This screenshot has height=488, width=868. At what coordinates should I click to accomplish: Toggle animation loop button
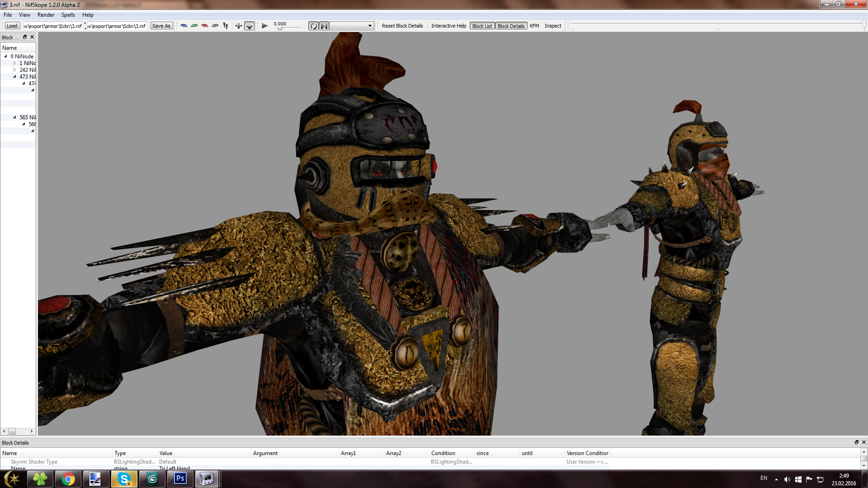[313, 26]
